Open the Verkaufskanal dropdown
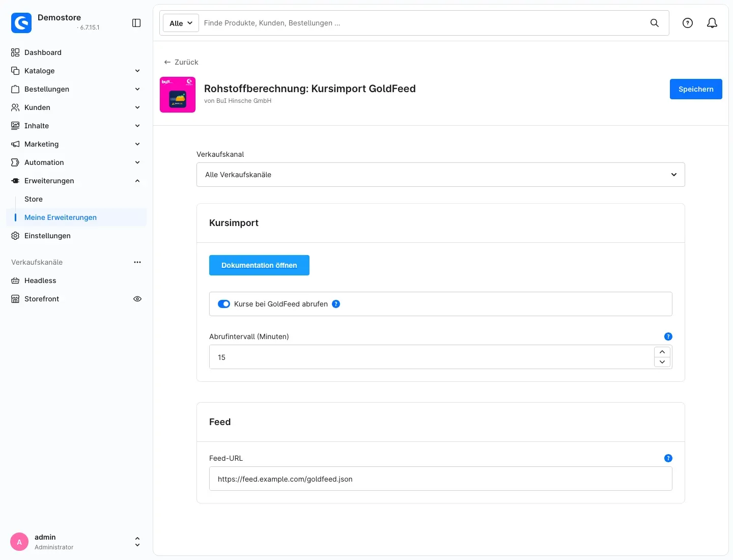This screenshot has width=733, height=560. (x=441, y=175)
